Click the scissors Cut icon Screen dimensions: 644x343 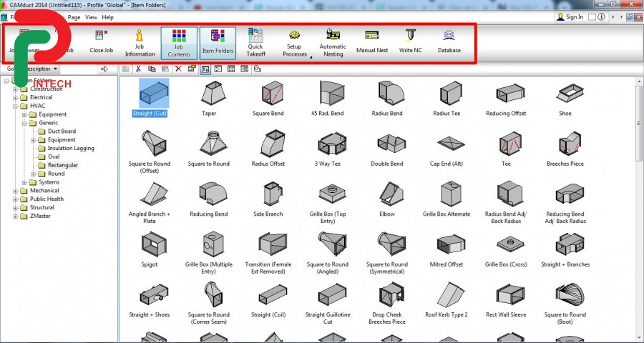point(138,69)
